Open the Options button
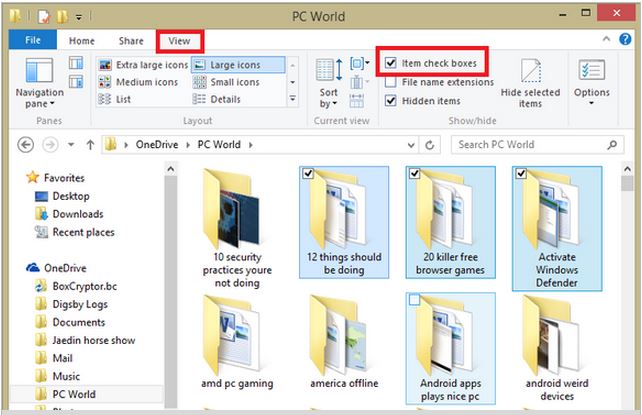The height and width of the screenshot is (415, 642). (x=592, y=82)
